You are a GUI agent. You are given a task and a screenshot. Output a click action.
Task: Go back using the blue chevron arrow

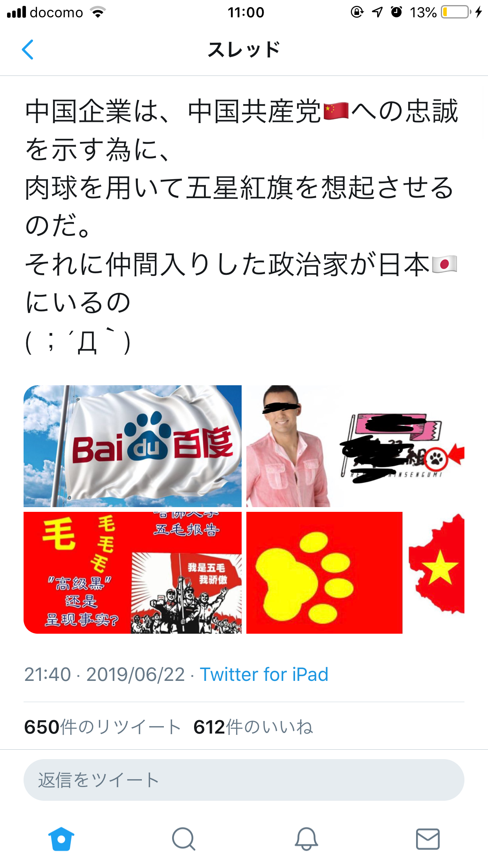click(28, 50)
